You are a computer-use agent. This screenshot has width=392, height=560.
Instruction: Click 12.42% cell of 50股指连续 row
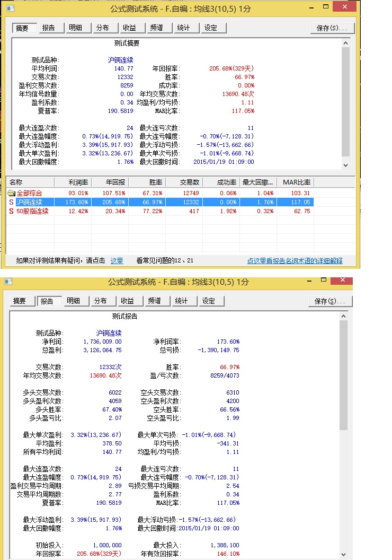point(78,211)
